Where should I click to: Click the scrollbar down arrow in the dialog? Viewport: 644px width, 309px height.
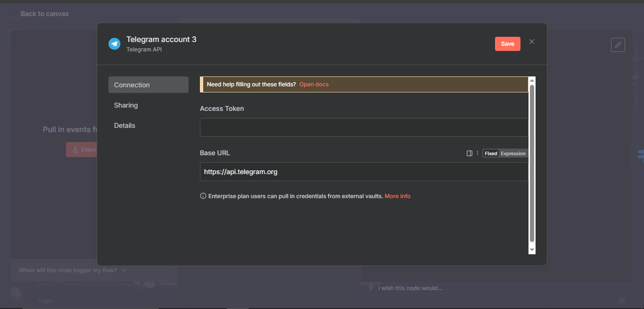[532, 250]
